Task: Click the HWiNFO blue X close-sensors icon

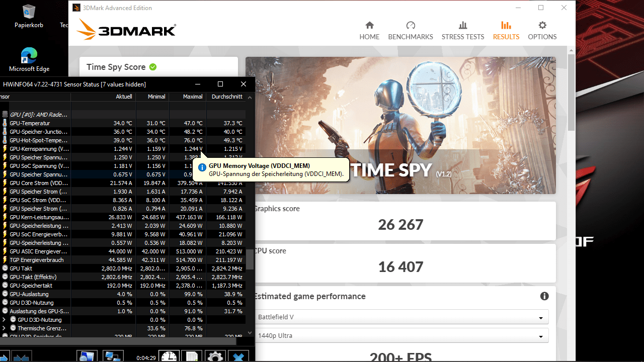Action: click(x=238, y=356)
